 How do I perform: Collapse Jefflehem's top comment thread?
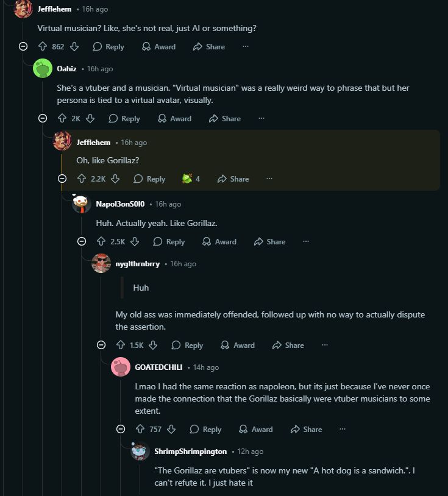coord(23,46)
